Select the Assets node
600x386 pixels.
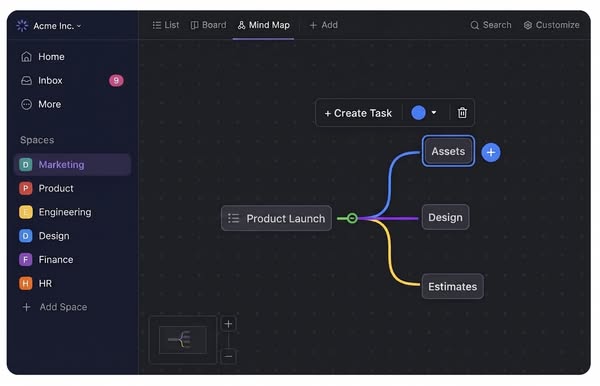[448, 151]
